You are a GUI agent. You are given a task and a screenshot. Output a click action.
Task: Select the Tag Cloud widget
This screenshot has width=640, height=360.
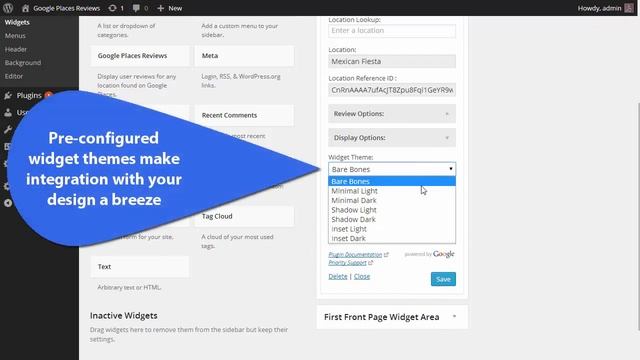[244, 216]
